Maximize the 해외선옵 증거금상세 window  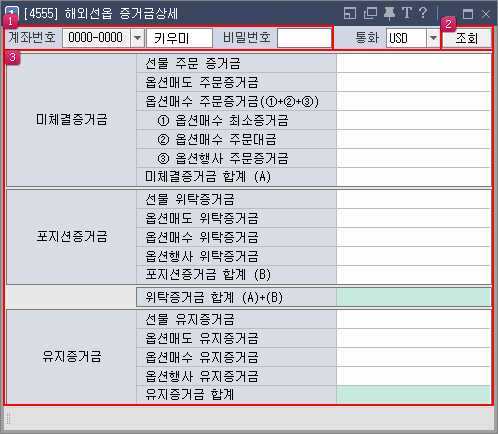coord(468,14)
